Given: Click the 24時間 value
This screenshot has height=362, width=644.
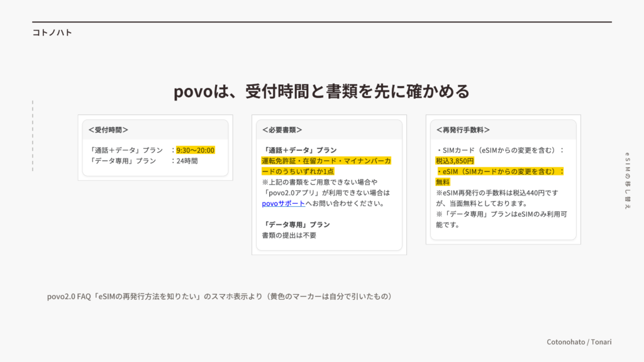Looking at the screenshot, I should coord(187,161).
